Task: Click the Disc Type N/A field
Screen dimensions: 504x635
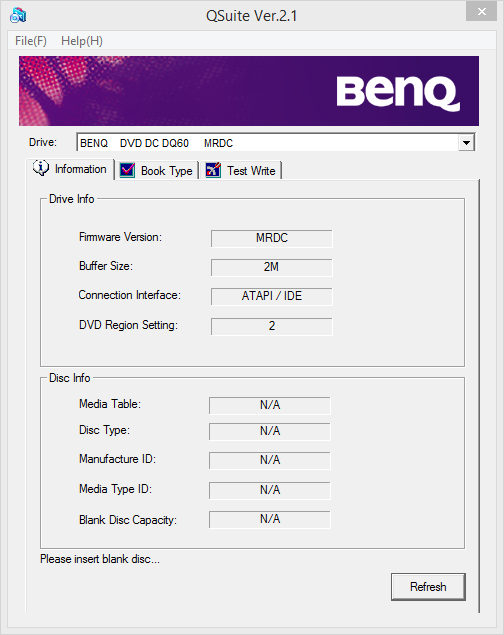Action: [x=270, y=431]
